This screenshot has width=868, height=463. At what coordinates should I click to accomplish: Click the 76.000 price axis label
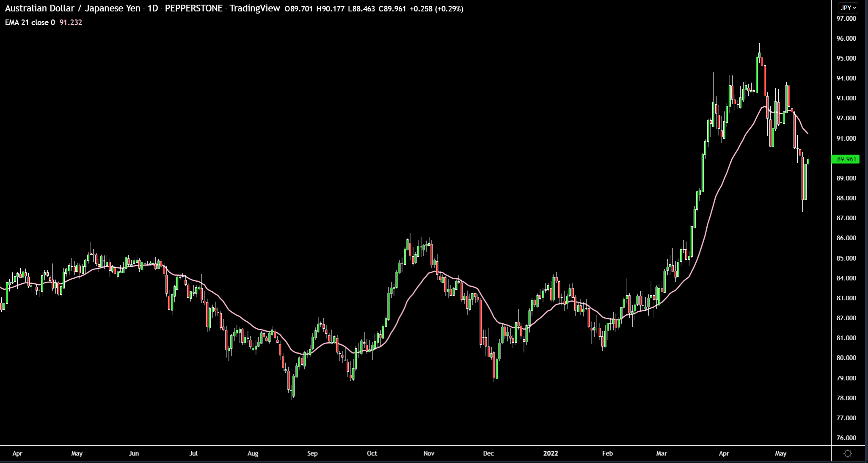point(846,438)
